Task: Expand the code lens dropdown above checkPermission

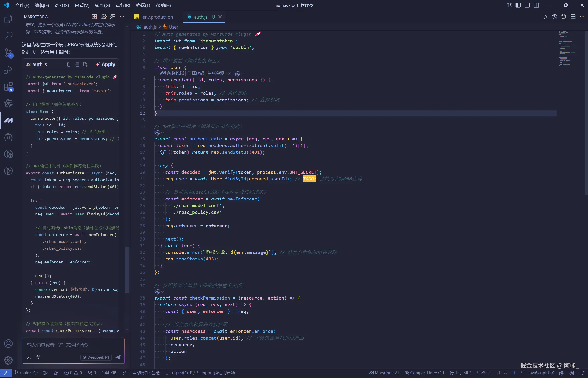Action: point(163,292)
